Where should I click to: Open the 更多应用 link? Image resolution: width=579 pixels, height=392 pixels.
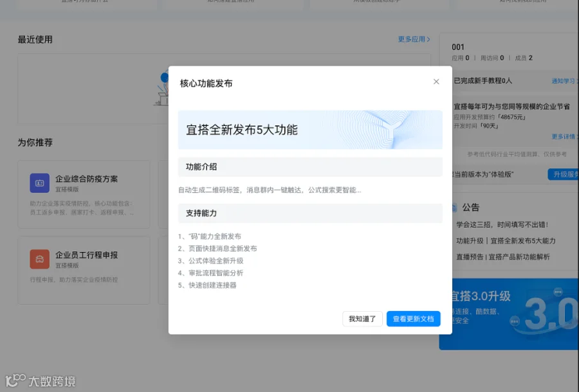(x=411, y=39)
